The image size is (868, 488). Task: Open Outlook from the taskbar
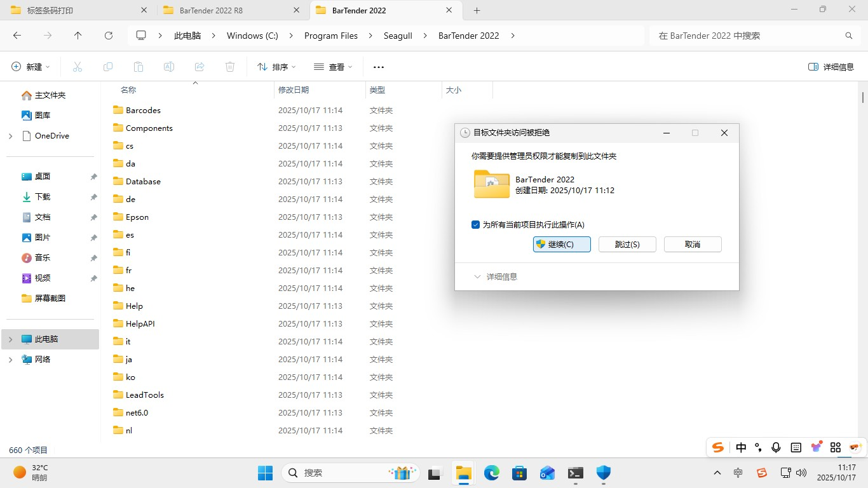coord(547,473)
